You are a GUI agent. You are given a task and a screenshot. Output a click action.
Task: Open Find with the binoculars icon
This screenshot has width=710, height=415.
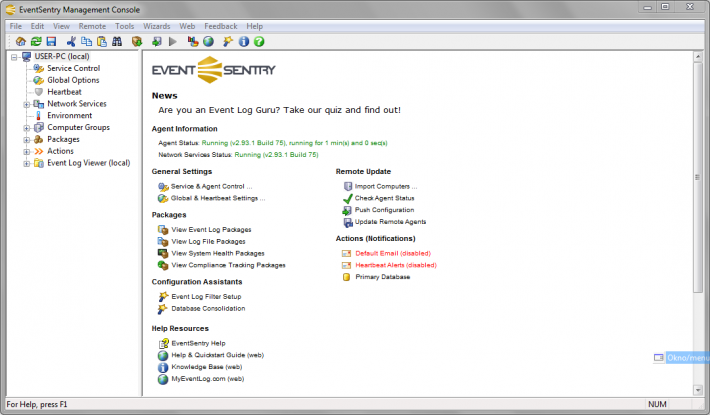[x=117, y=42]
